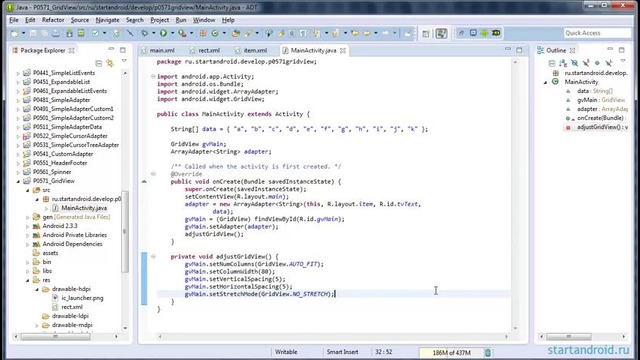Close the MainActivity.java tab
This screenshot has width=640, height=360.
pos(343,50)
